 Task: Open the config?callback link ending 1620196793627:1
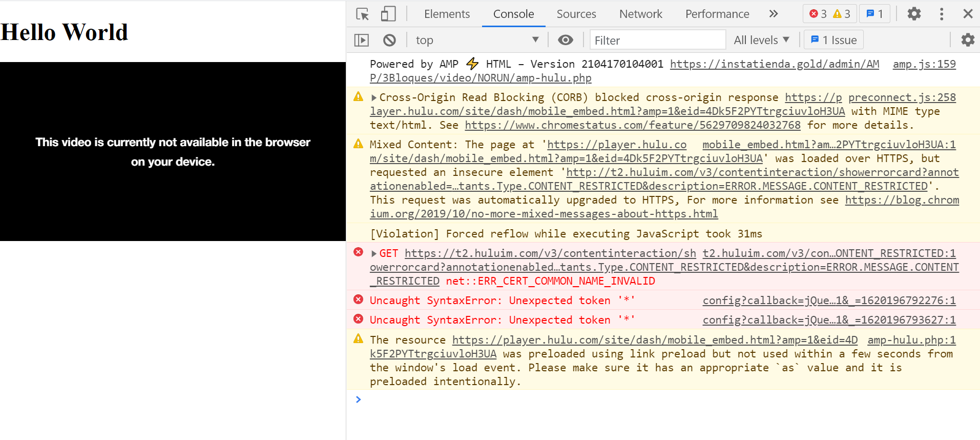[x=829, y=320]
